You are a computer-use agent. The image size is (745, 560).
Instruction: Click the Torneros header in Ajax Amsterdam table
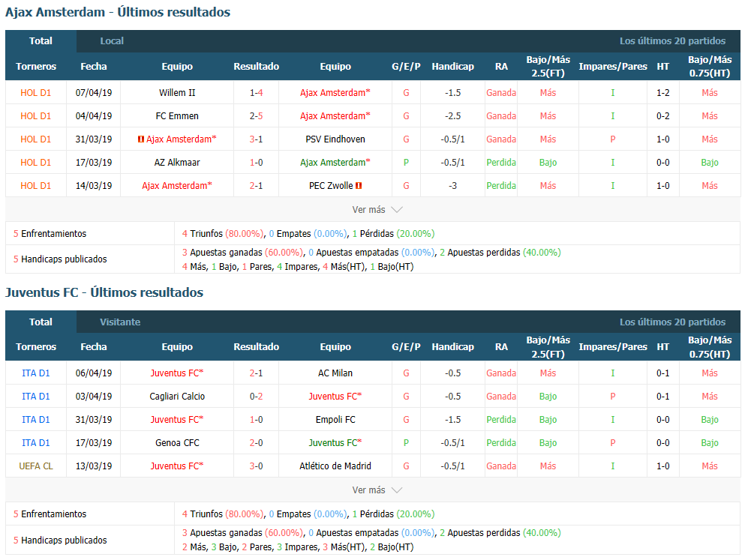pos(36,67)
